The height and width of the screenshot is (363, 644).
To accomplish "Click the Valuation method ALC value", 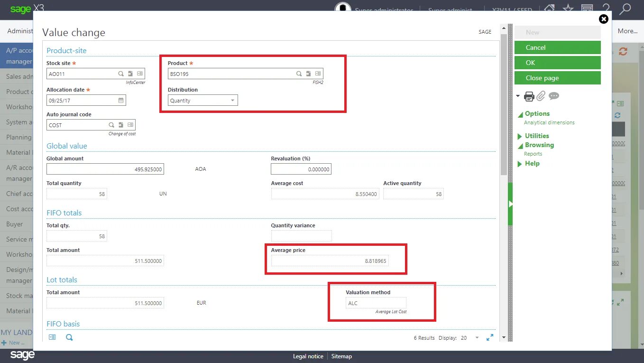I will [376, 303].
